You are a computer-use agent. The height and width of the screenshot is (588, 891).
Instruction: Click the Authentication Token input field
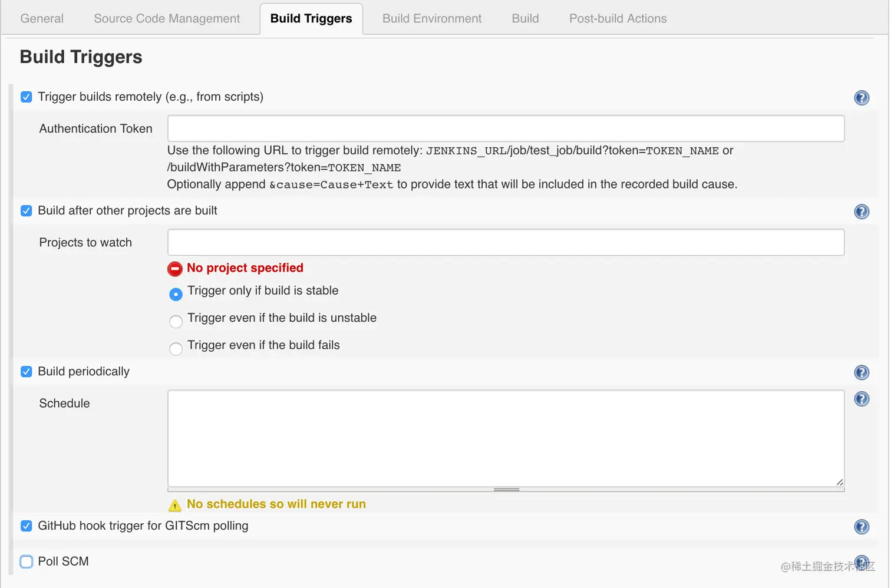506,128
